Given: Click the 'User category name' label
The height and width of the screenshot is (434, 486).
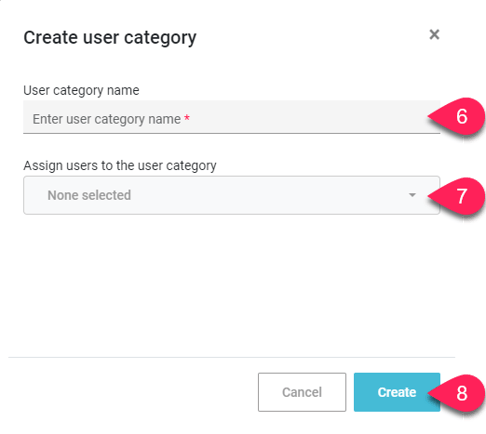Looking at the screenshot, I should (x=81, y=91).
